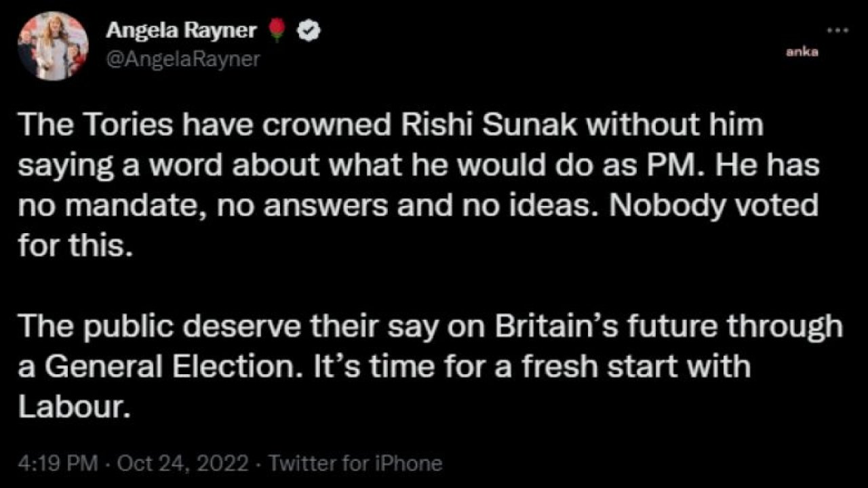868x488 pixels.
Task: Click the anka watermark logo
Action: click(x=802, y=52)
